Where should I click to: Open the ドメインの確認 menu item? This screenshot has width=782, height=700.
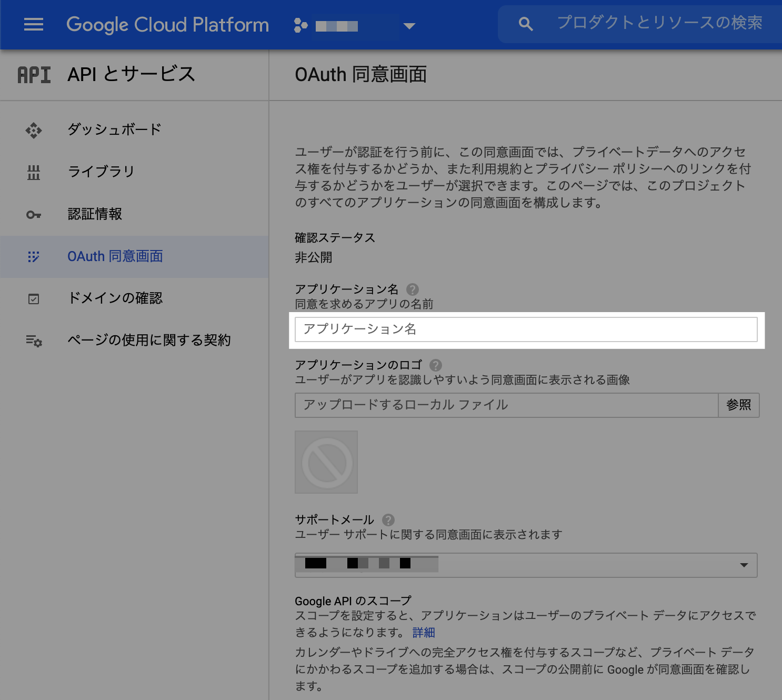[135, 298]
